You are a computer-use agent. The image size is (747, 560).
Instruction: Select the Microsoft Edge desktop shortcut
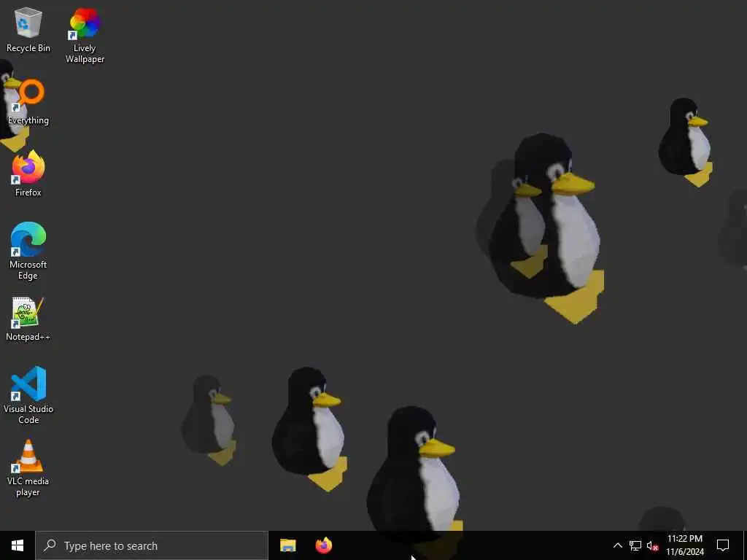[x=28, y=251]
